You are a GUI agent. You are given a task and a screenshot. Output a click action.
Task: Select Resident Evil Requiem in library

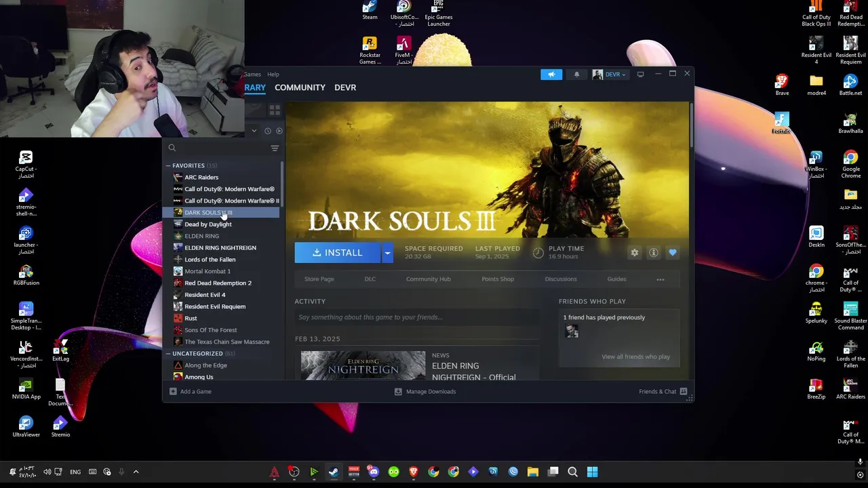[x=215, y=306]
